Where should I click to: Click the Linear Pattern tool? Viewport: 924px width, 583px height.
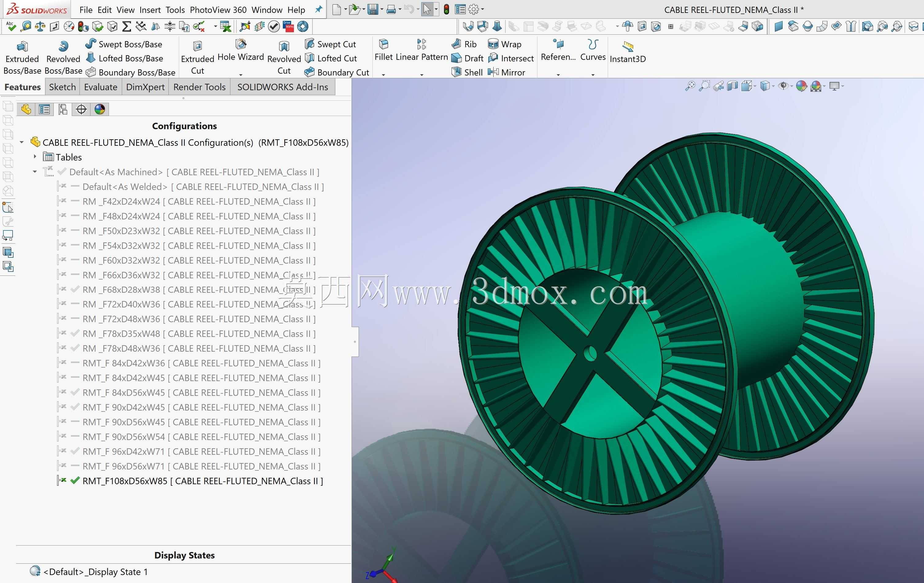(x=422, y=51)
